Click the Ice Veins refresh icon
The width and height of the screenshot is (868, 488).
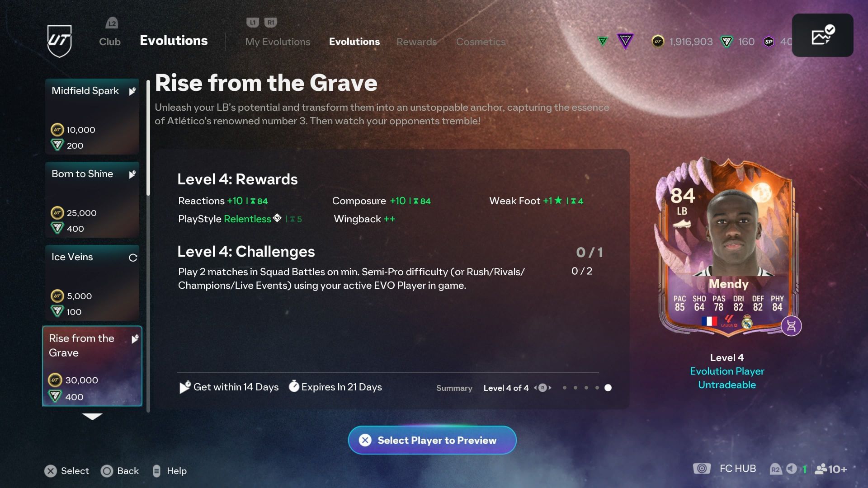[133, 258]
